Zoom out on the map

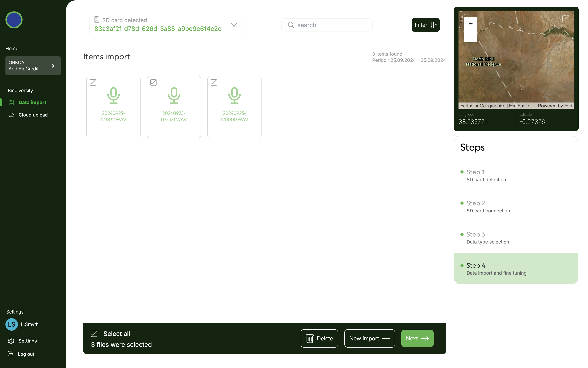tap(471, 36)
